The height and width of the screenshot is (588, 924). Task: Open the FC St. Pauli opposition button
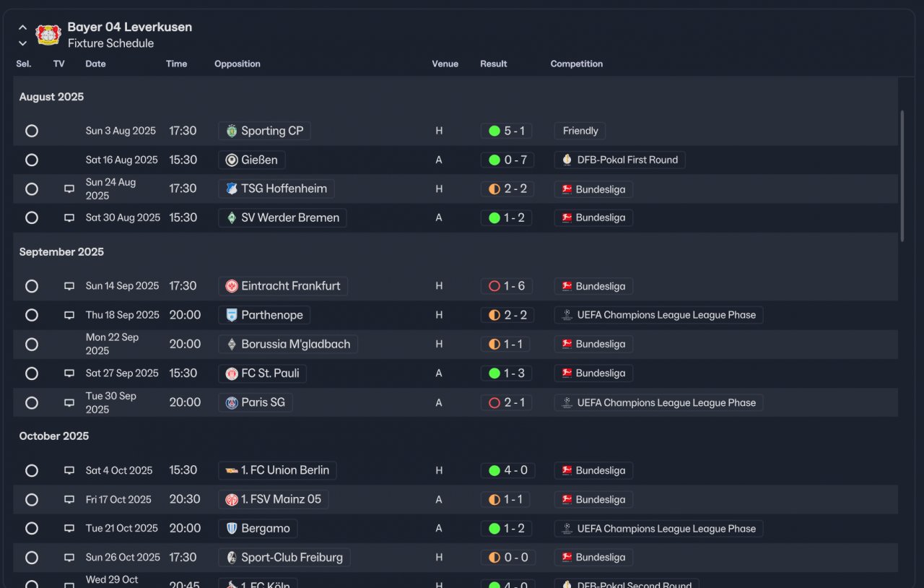[x=263, y=373]
